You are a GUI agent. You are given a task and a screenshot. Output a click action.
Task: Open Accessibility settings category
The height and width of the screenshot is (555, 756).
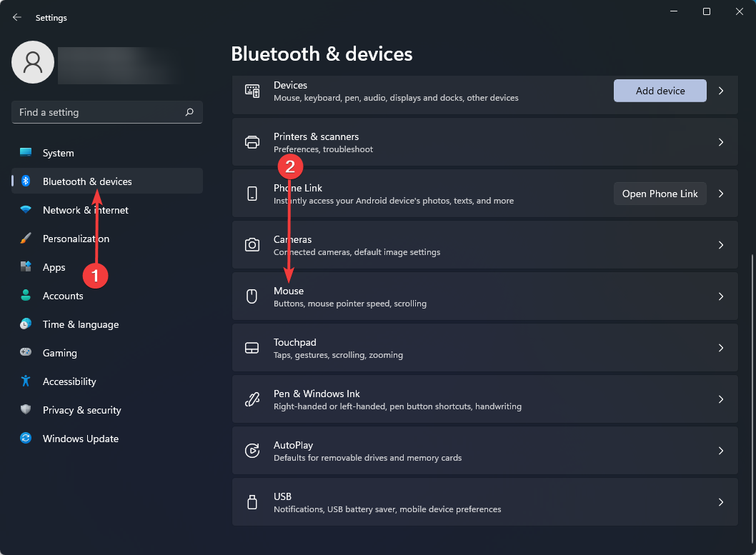[x=69, y=381]
